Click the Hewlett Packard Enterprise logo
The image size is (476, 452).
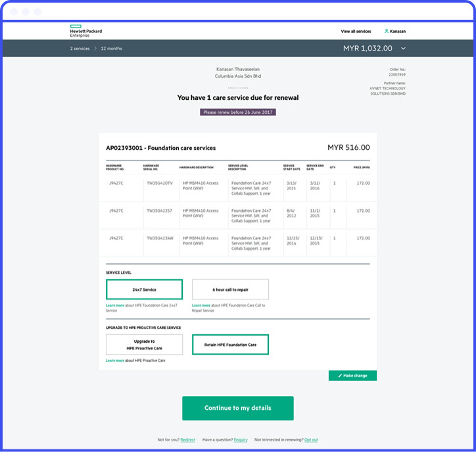point(86,31)
